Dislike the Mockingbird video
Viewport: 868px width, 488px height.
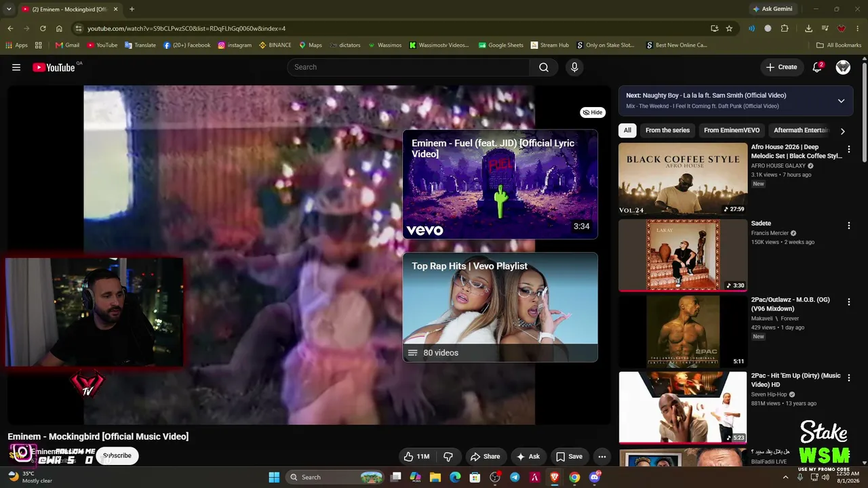448,456
